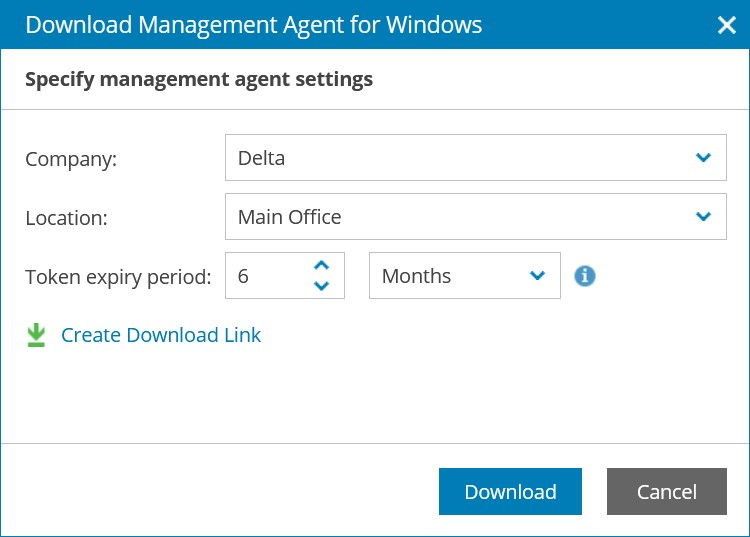This screenshot has height=537, width=750.
Task: Click the Delta company field text
Action: [x=261, y=158]
